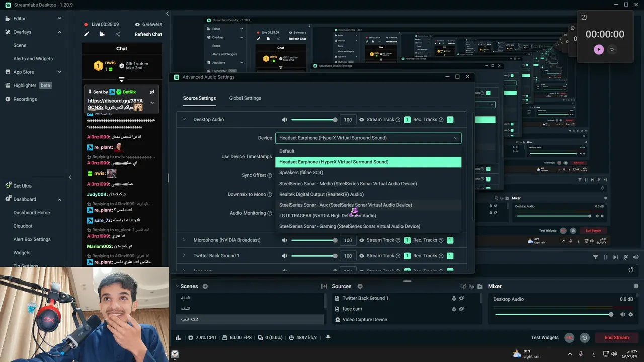Click Refresh Chat

coord(148,34)
